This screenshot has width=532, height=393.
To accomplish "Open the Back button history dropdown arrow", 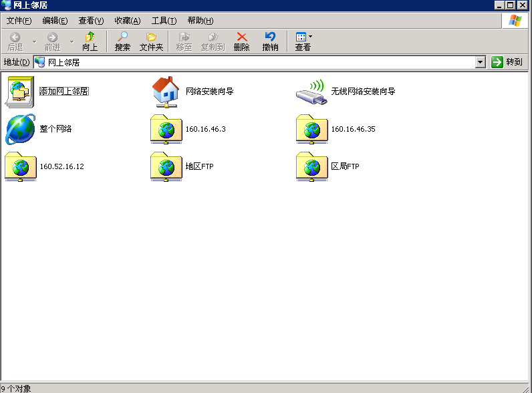I will [x=34, y=41].
